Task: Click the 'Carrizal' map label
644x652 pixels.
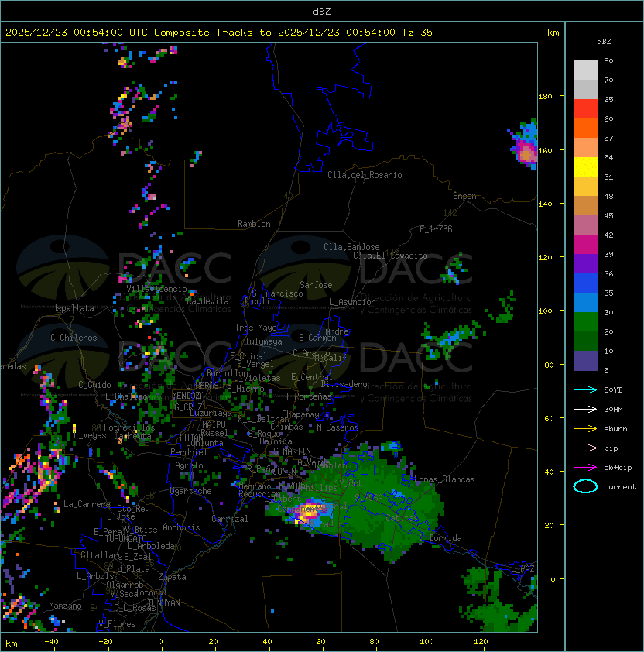Action: (x=229, y=519)
